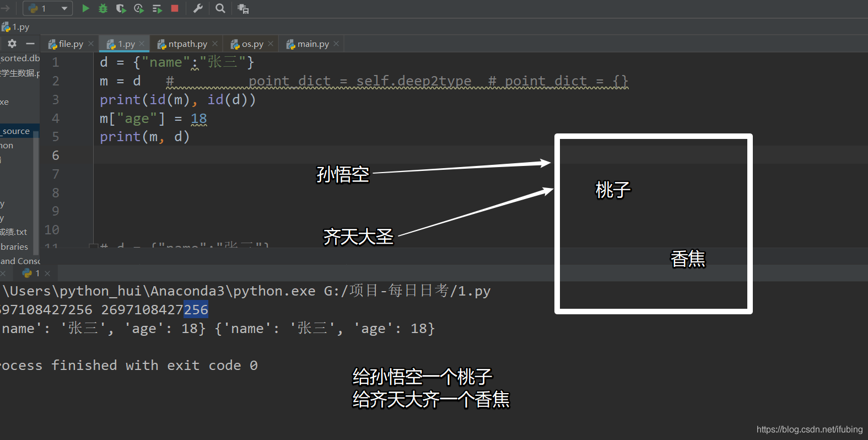Expand the External Libraries node
868x440 pixels.
pyautogui.click(x=14, y=246)
